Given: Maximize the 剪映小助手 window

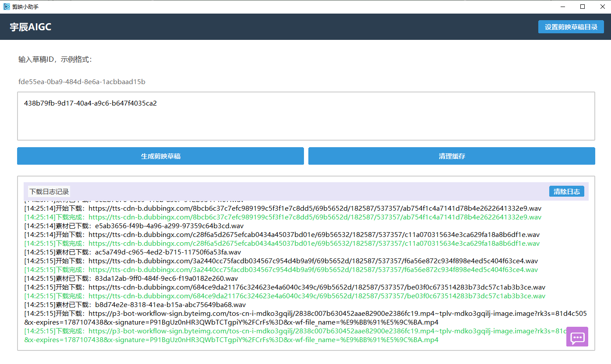Looking at the screenshot, I should point(583,7).
